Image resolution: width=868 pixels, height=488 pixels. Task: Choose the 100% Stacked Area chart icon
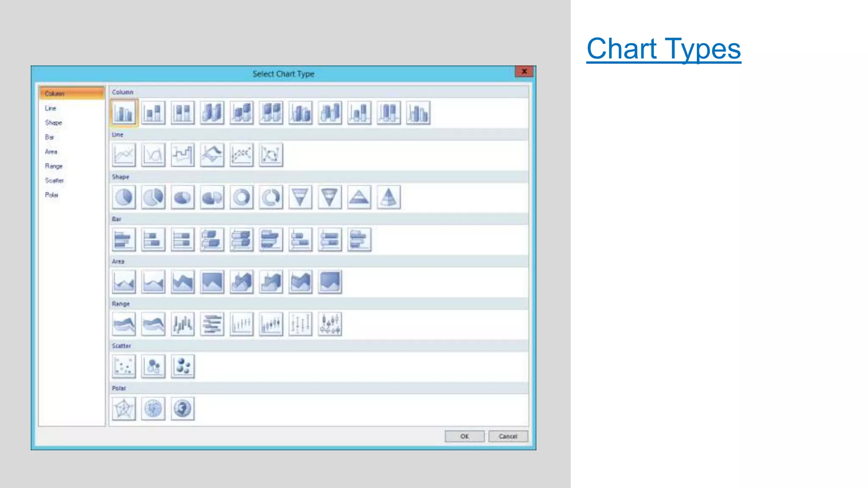[212, 282]
